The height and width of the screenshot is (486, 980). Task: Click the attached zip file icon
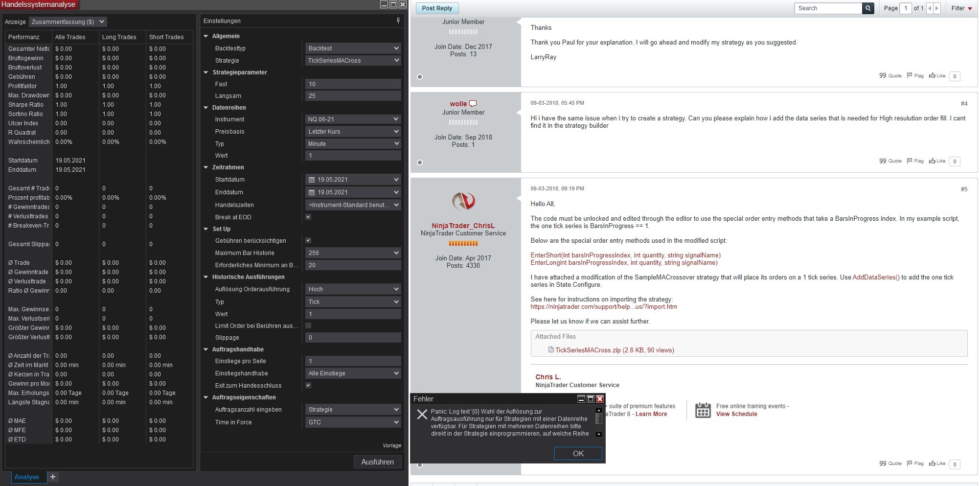click(x=551, y=350)
